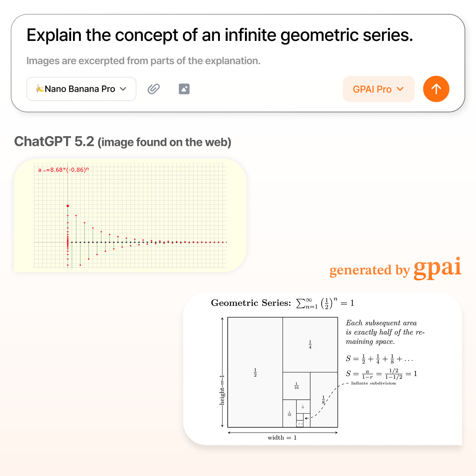Viewport: 476px width, 476px height.
Task: Click the image upload icon
Action: (184, 89)
